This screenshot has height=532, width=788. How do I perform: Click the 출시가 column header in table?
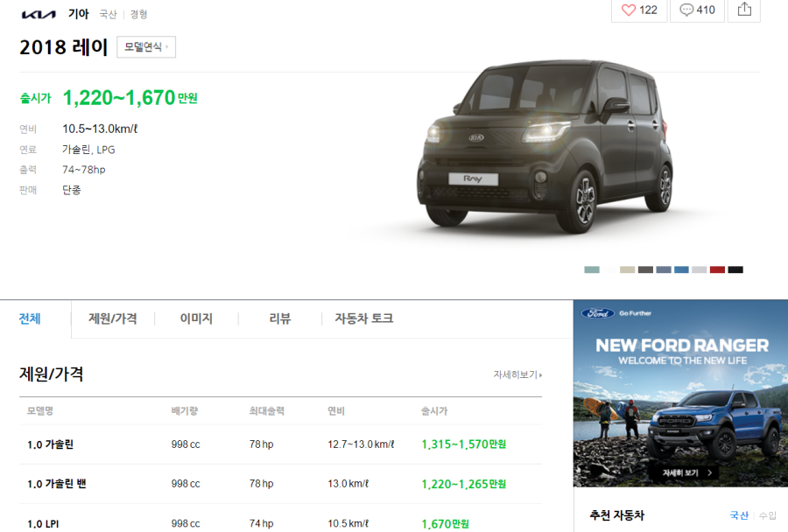click(x=434, y=411)
